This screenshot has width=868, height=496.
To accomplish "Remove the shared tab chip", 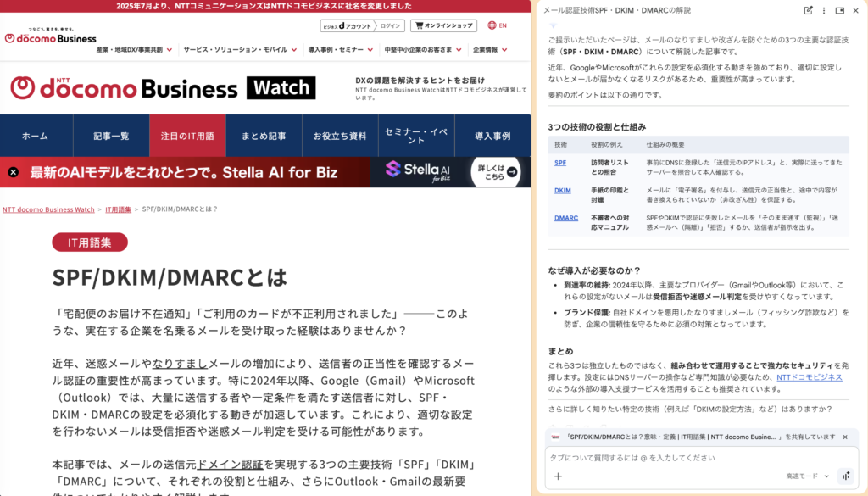I will (x=844, y=437).
